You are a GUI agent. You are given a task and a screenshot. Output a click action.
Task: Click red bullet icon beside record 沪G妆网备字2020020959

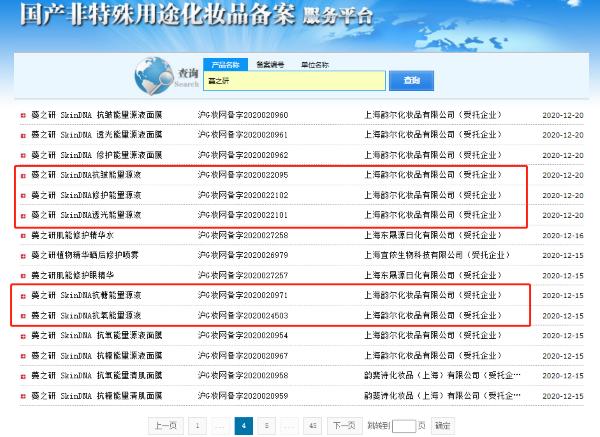23,395
